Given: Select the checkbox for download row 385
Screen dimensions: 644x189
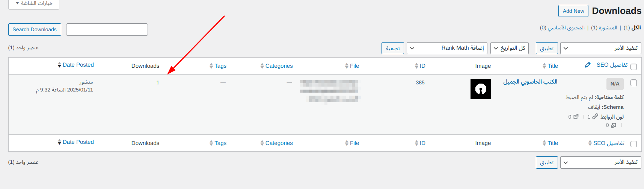Looking at the screenshot, I should point(633,83).
